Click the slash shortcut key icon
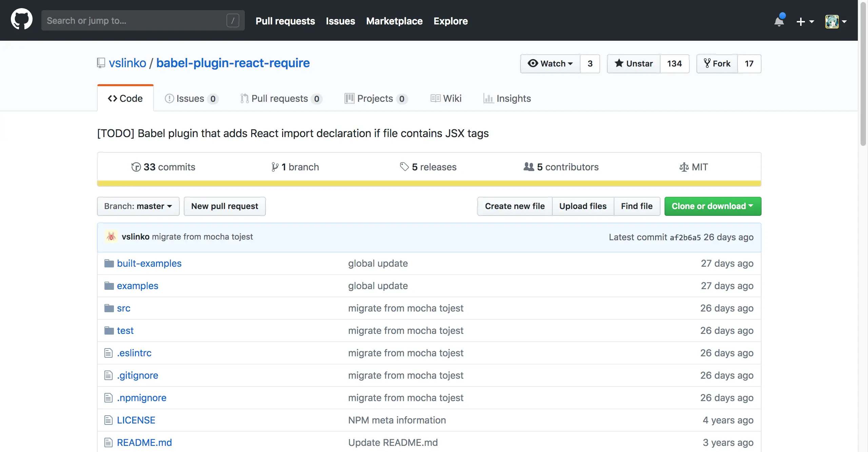868x452 pixels. pos(233,20)
